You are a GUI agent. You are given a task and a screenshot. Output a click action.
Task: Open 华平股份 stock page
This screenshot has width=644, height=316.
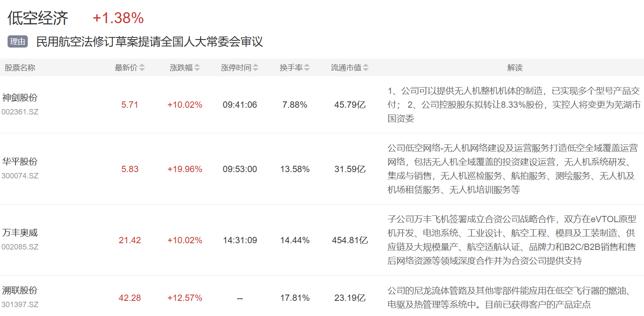pos(20,162)
